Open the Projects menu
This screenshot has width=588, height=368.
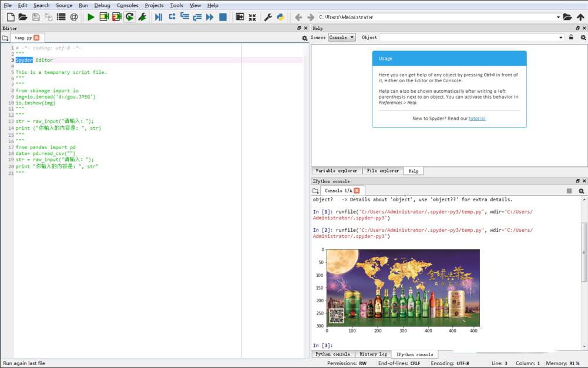point(154,5)
